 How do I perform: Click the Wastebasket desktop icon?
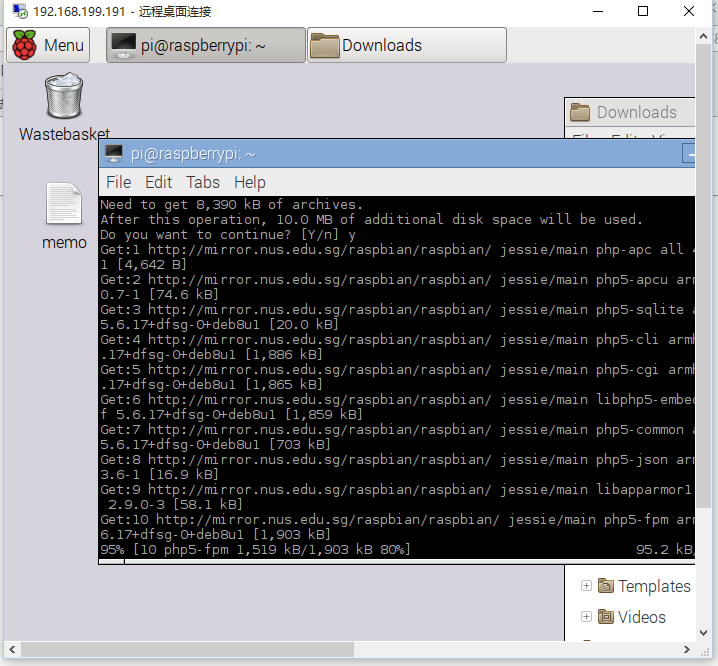[64, 96]
